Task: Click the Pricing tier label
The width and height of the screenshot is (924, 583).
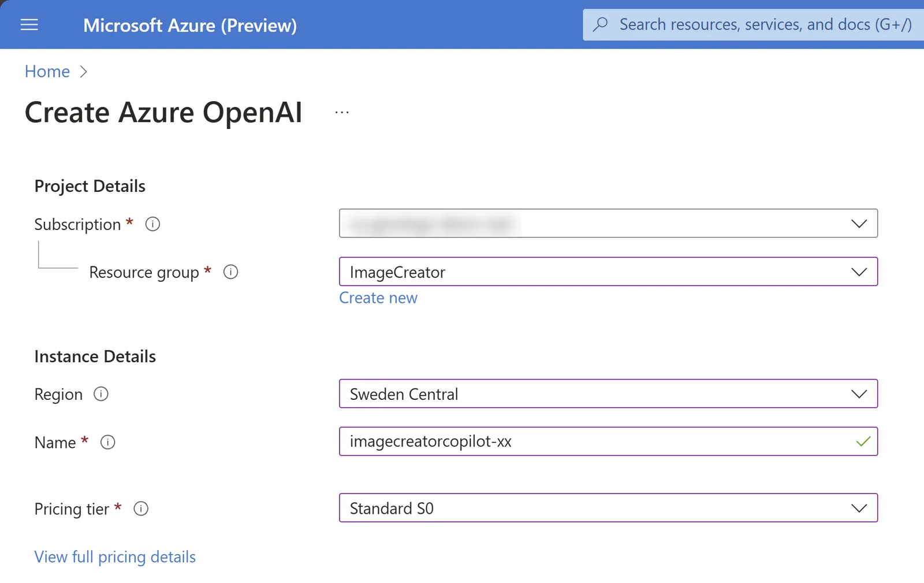Action: coord(72,509)
